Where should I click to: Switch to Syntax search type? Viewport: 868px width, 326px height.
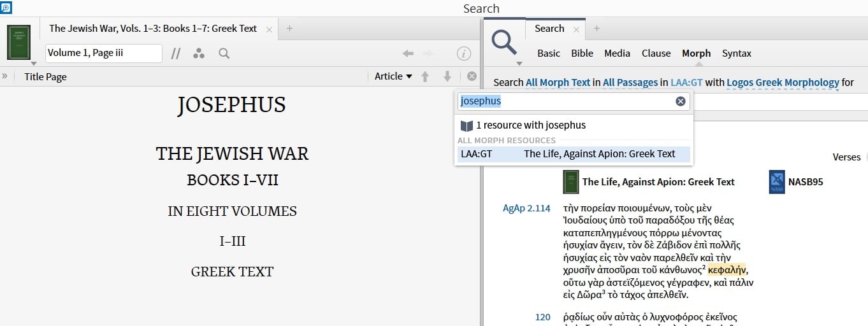(x=737, y=53)
